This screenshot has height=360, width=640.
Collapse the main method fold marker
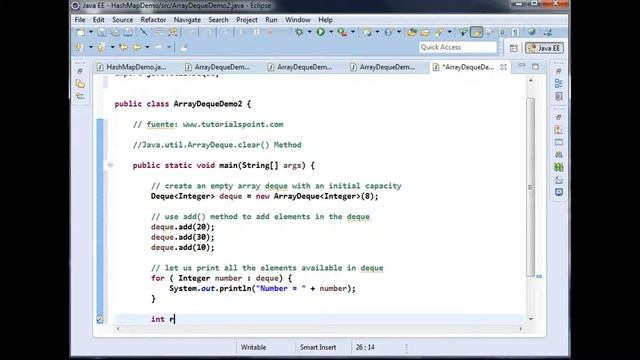click(110, 165)
